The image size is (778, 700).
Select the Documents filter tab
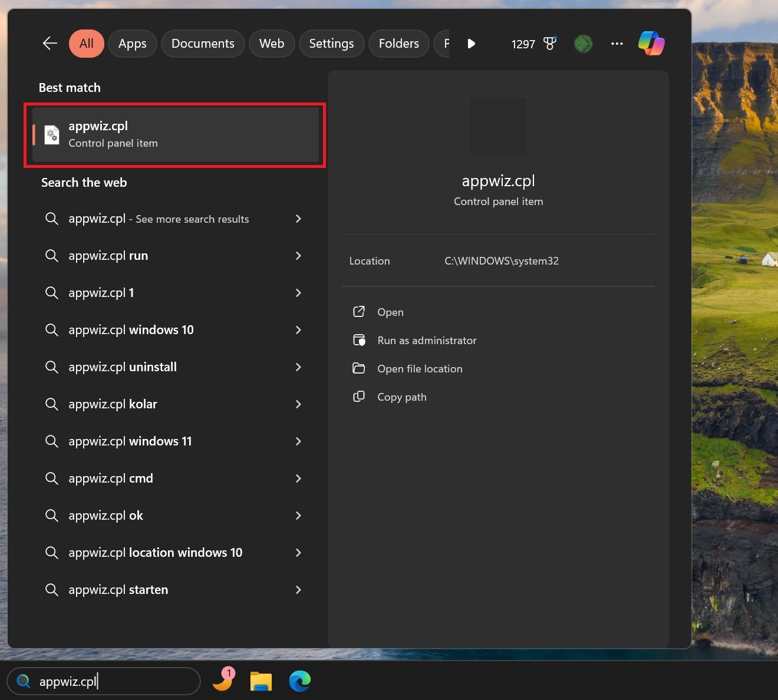point(203,44)
